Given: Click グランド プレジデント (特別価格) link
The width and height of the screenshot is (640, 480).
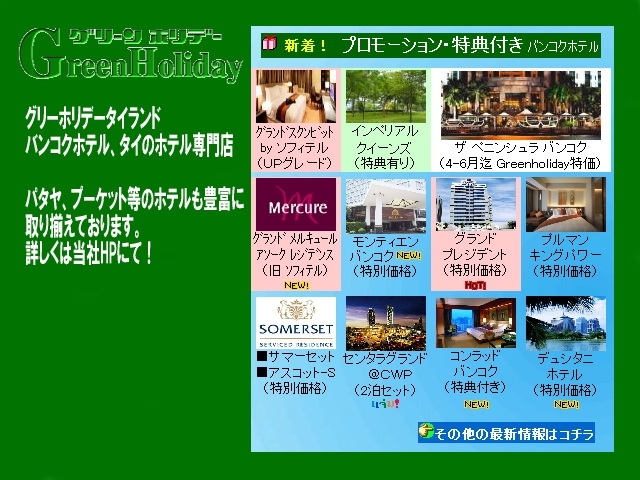Looking at the screenshot, I should point(475,255).
